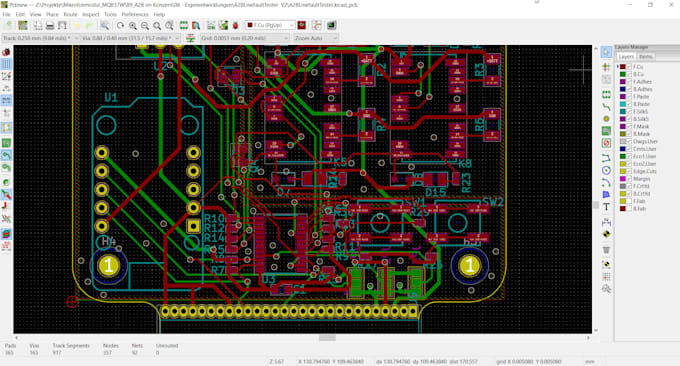The height and width of the screenshot is (366, 680).
Task: Open the F.Cu active layer selector
Action: point(270,25)
